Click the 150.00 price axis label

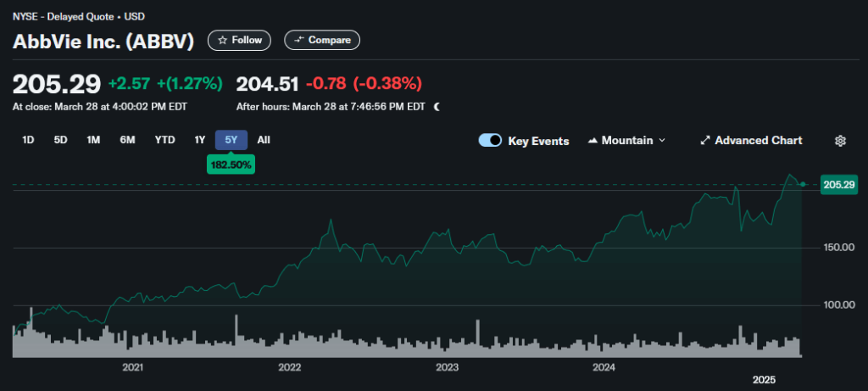pyautogui.click(x=839, y=247)
